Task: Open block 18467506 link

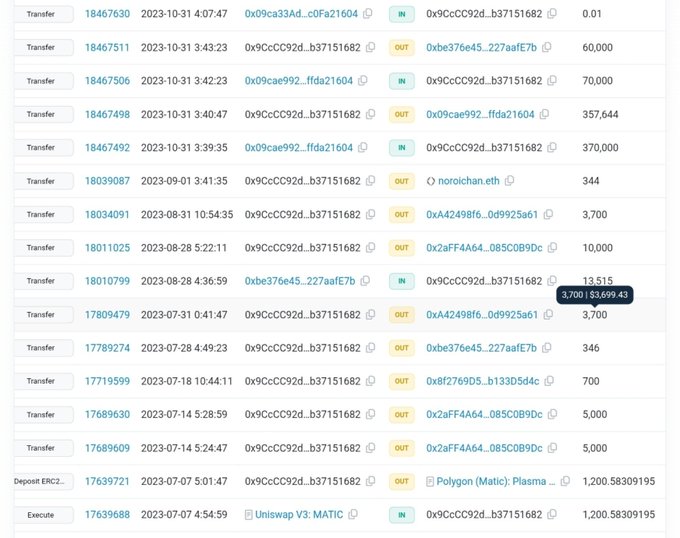Action: coord(107,81)
